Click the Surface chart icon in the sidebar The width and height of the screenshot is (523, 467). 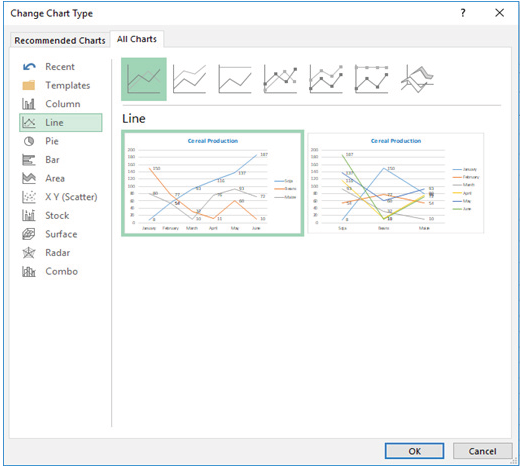29,234
